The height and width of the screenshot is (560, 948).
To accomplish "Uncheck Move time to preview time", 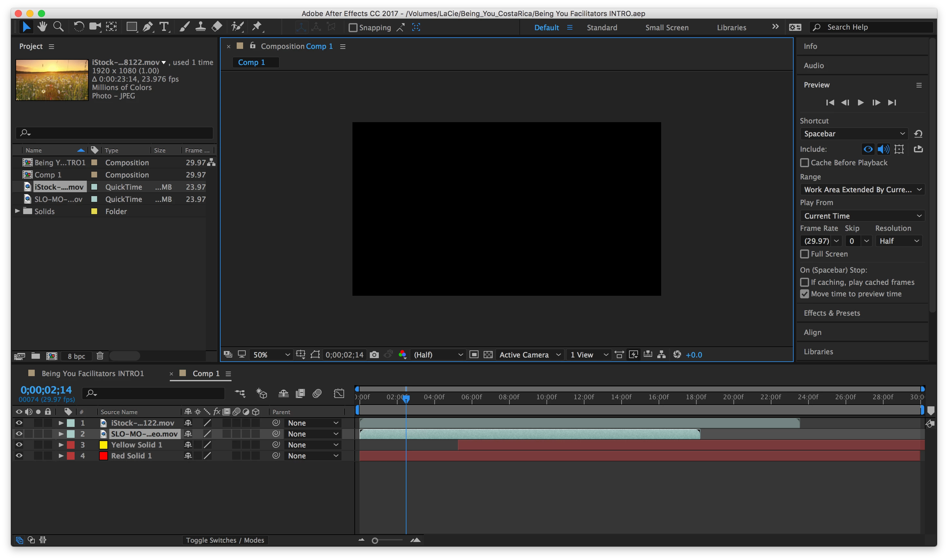I will pyautogui.click(x=805, y=294).
